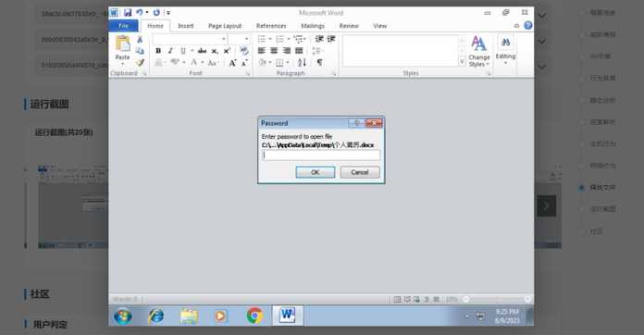
Task: Click the Shrink Font icon
Action: 244,63
